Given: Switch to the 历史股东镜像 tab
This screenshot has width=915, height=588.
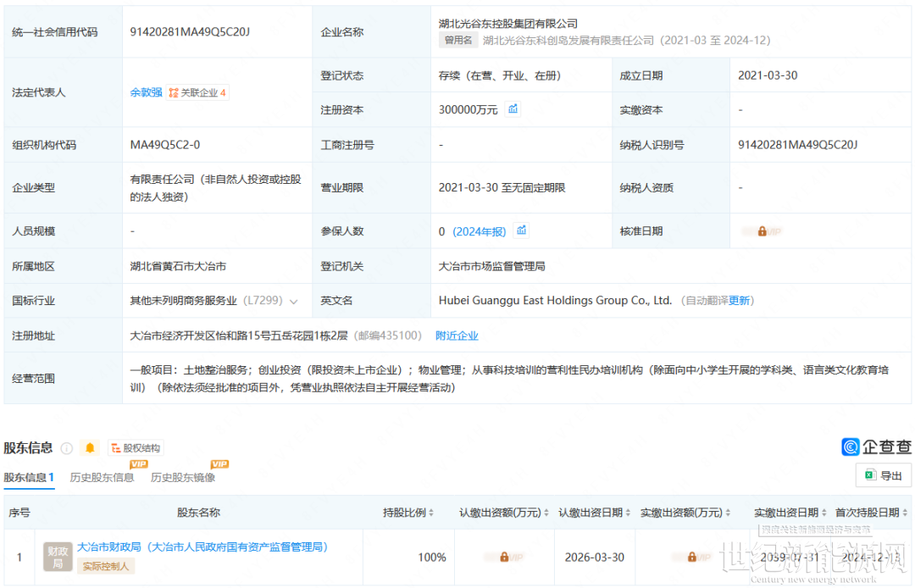Looking at the screenshot, I should point(183,477).
